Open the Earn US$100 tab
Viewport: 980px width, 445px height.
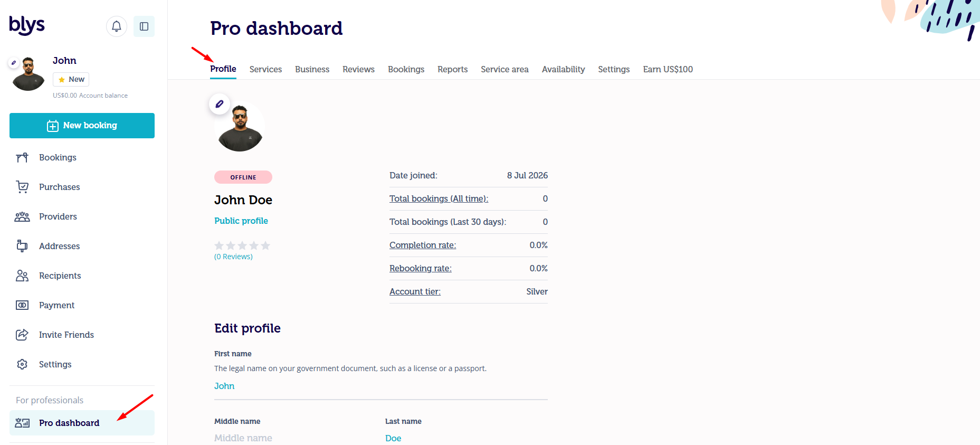point(668,69)
